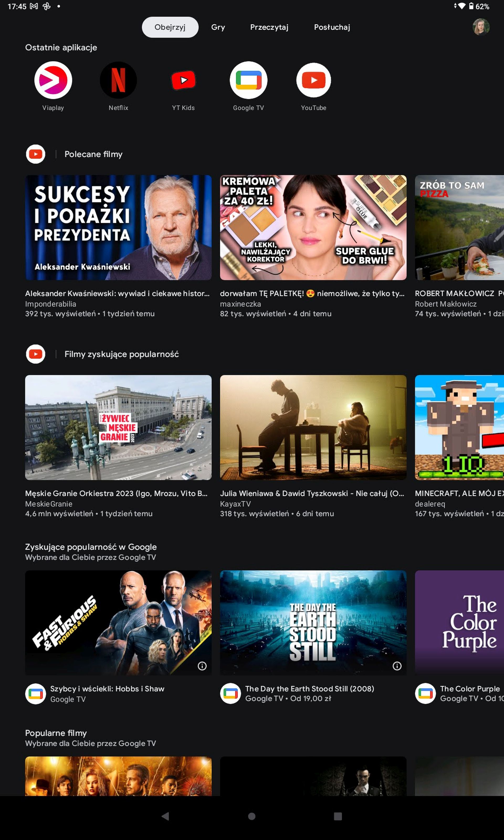The width and height of the screenshot is (504, 840).
Task: Switch to the Przeczytaj tab
Action: coord(269,27)
